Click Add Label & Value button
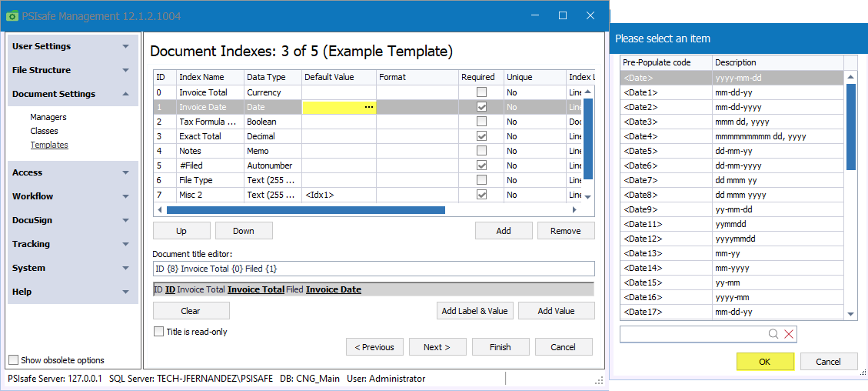The width and height of the screenshot is (868, 391). [x=475, y=311]
